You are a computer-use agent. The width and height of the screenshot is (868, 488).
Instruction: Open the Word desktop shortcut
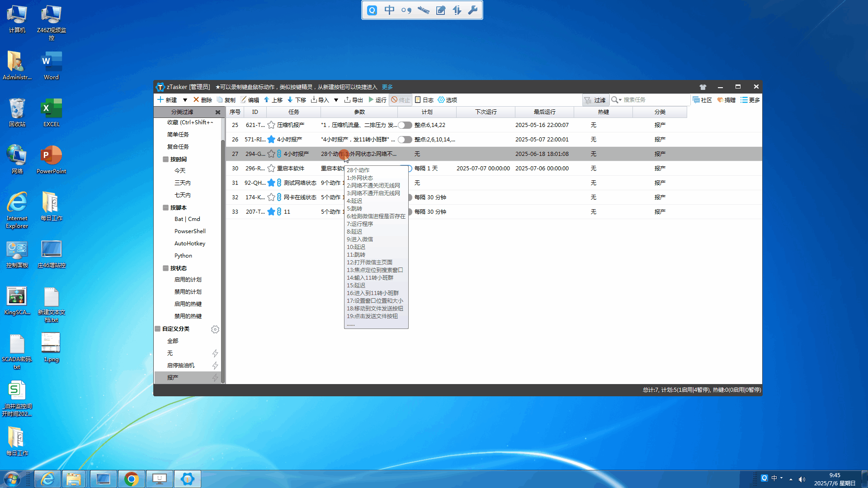[x=51, y=66]
